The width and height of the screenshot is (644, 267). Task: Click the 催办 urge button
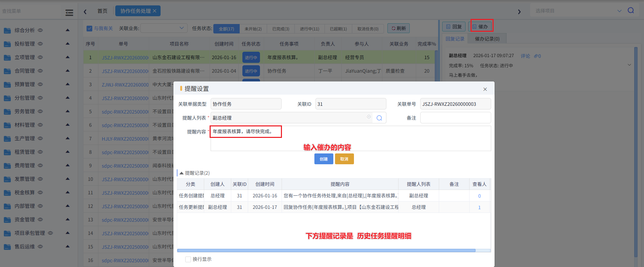482,27
